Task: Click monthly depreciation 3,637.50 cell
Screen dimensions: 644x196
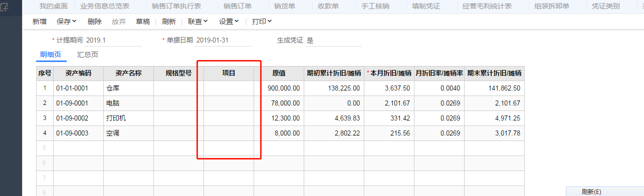Action: pyautogui.click(x=389, y=88)
